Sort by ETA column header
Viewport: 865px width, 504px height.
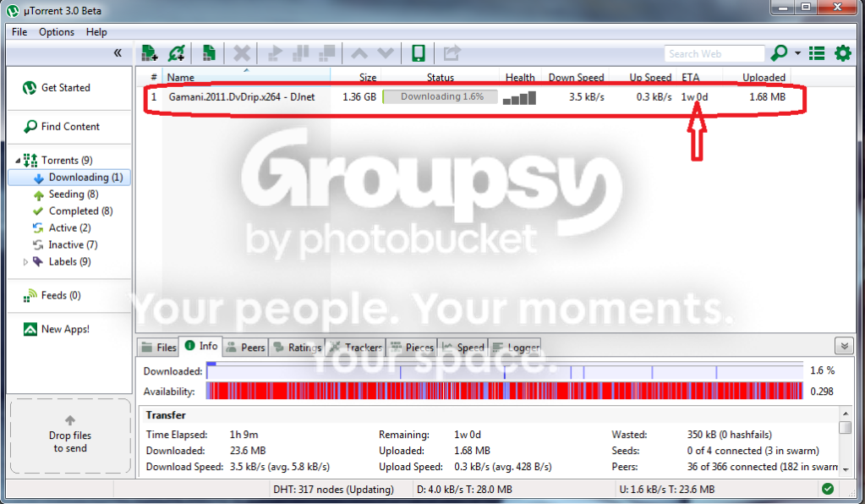[x=699, y=77]
